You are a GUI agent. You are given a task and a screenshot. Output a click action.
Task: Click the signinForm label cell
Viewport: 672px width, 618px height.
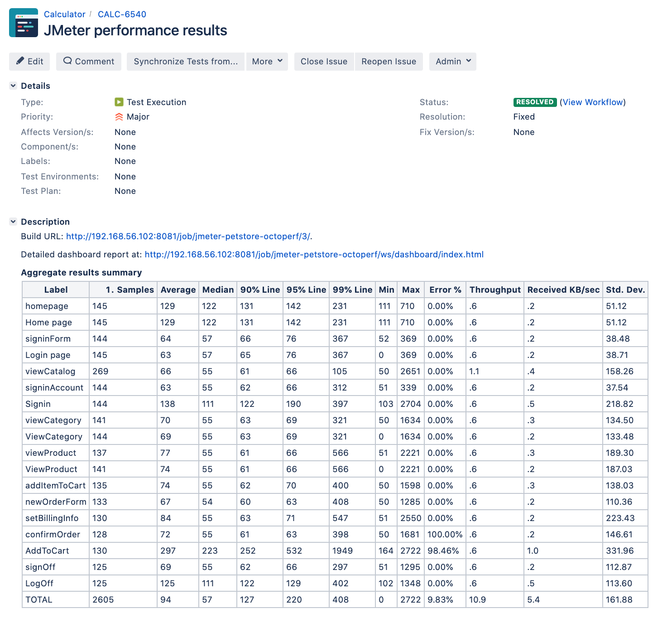click(56, 339)
